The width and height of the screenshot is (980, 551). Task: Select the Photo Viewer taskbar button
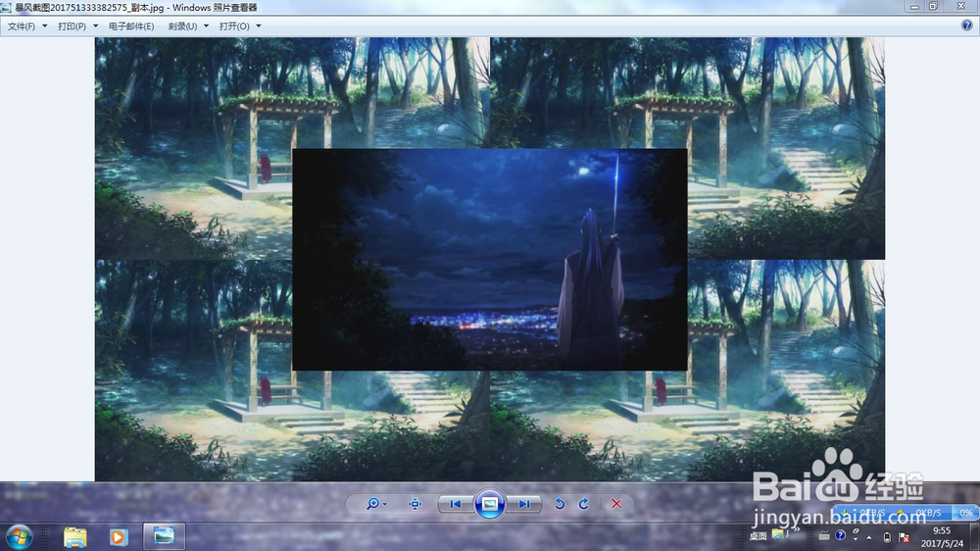tap(164, 536)
